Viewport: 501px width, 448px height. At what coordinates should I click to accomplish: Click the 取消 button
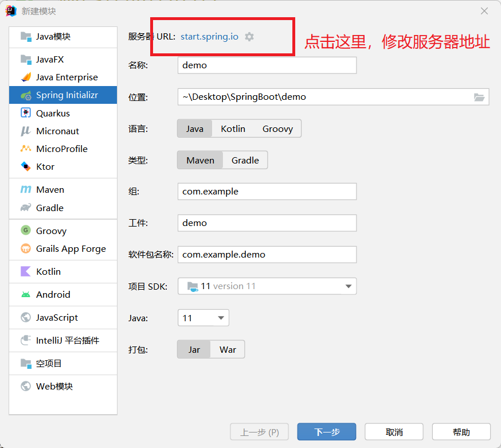[394, 432]
